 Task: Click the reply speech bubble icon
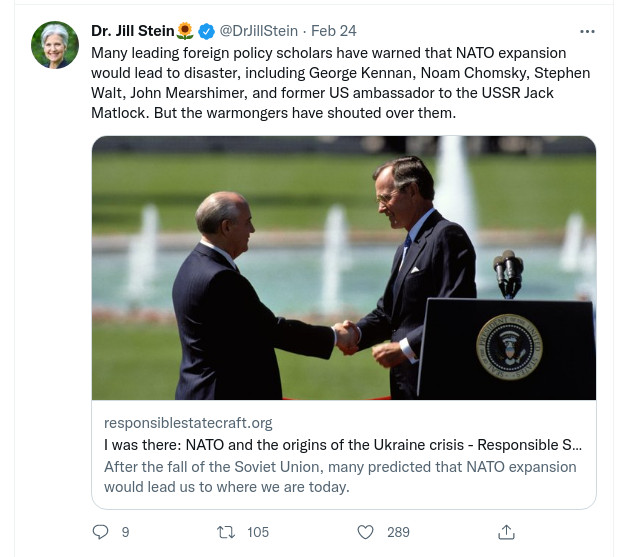(100, 532)
